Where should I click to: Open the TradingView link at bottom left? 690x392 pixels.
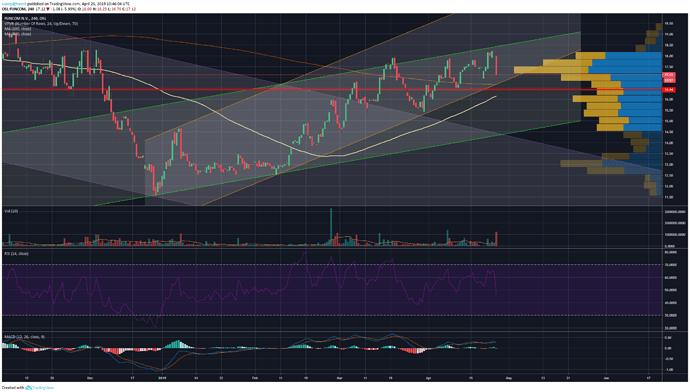(43, 388)
